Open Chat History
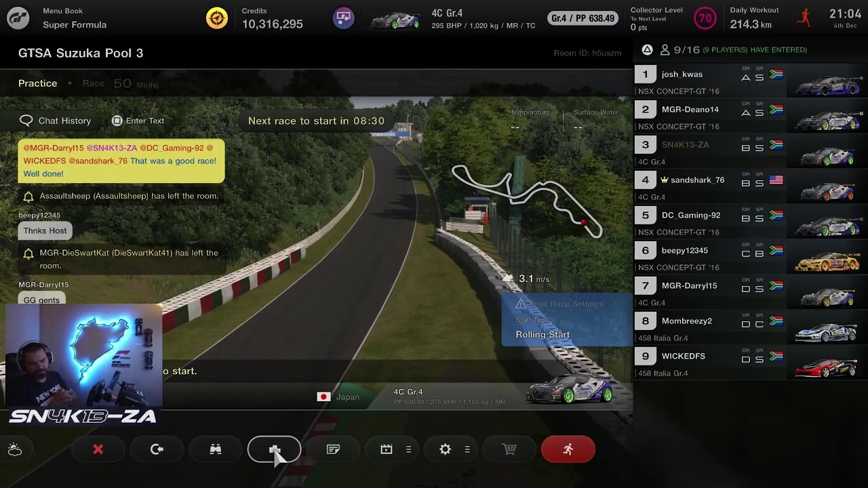 click(x=56, y=121)
